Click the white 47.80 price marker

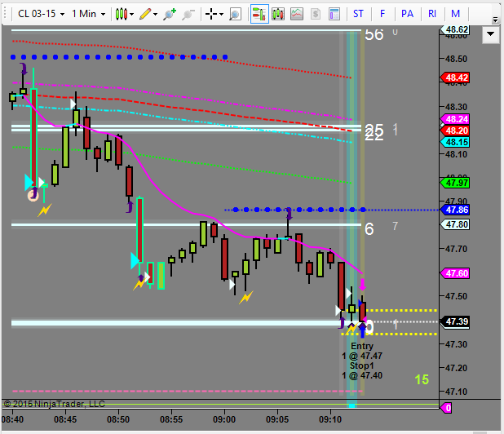click(455, 224)
